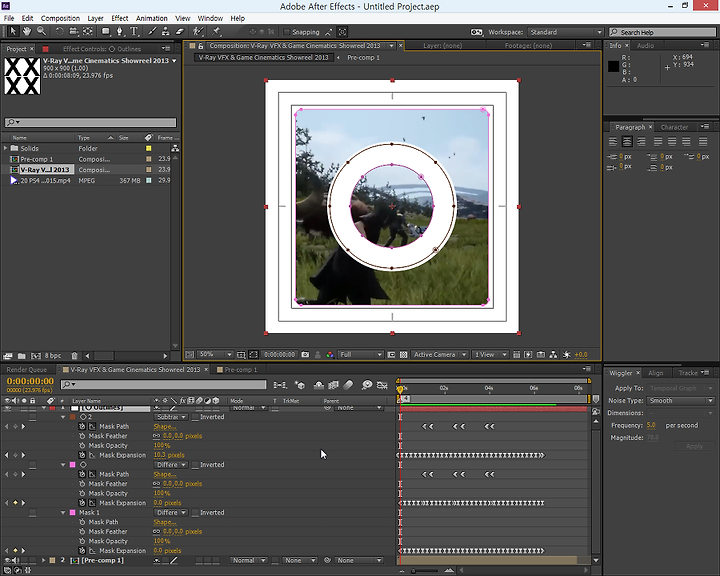Collapse the Mask 1 disclosure triangle
This screenshot has height=576, width=720.
[63, 513]
